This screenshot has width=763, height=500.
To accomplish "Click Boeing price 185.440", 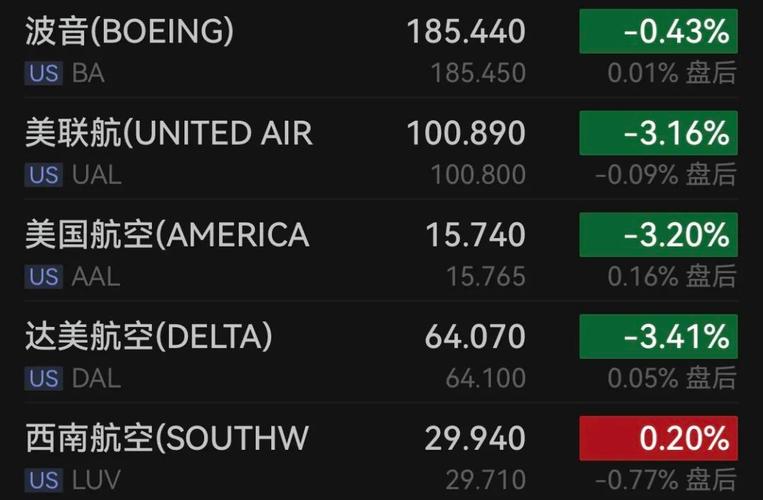I will (466, 32).
